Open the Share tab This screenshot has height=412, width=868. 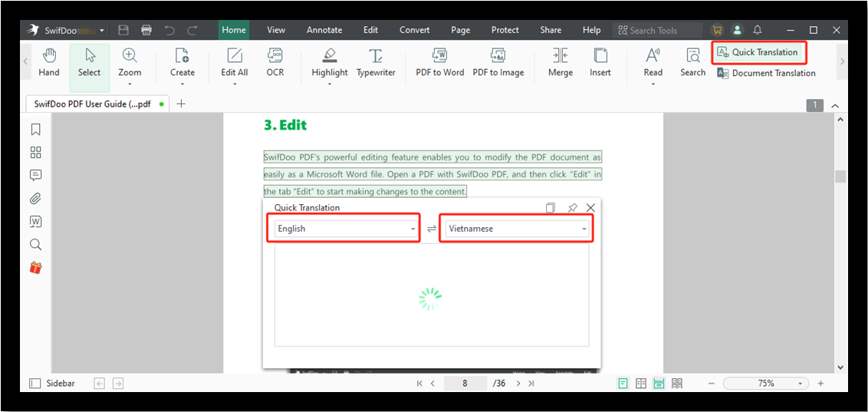pos(551,30)
